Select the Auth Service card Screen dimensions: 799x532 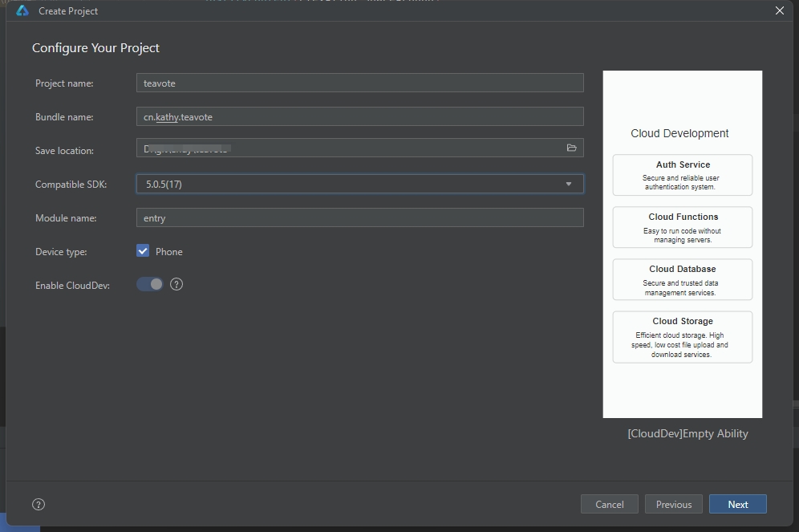point(683,175)
